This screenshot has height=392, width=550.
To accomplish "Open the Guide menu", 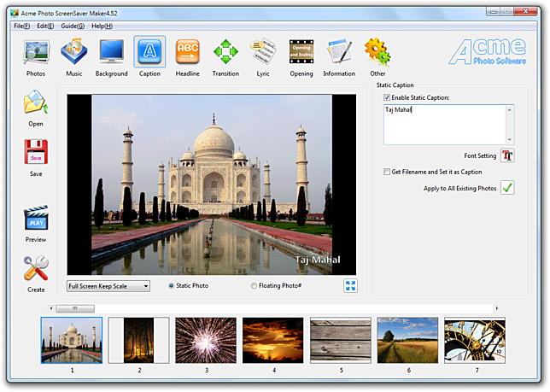I will (73, 26).
